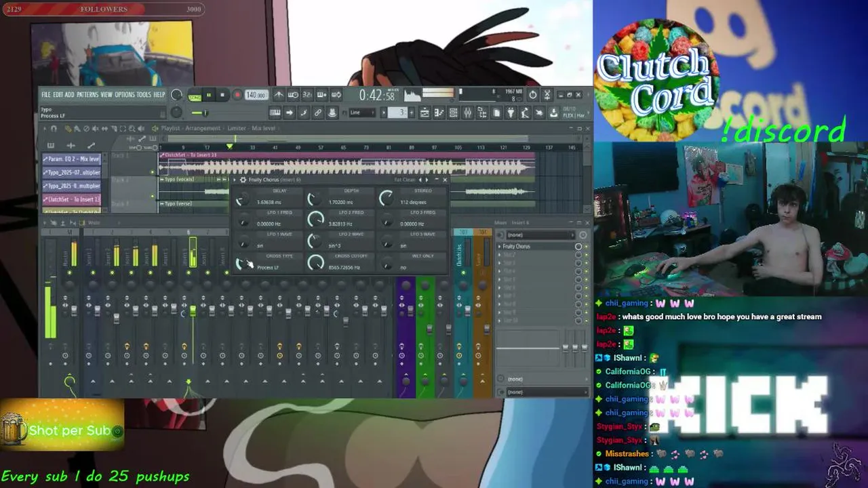Viewport: 868px width, 488px height.
Task: Click the pause playback button
Action: pos(209,96)
